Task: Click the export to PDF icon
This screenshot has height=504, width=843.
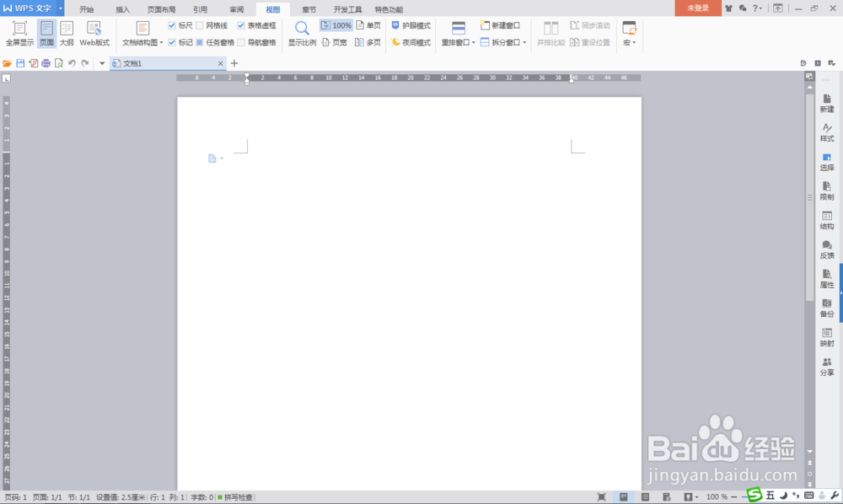Action: coord(34,63)
